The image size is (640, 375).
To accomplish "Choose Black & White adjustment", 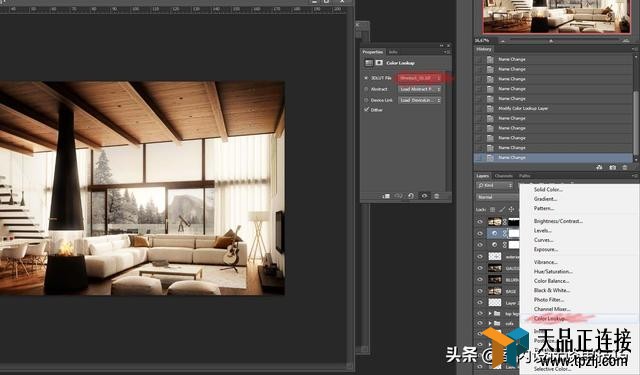I will 552,290.
